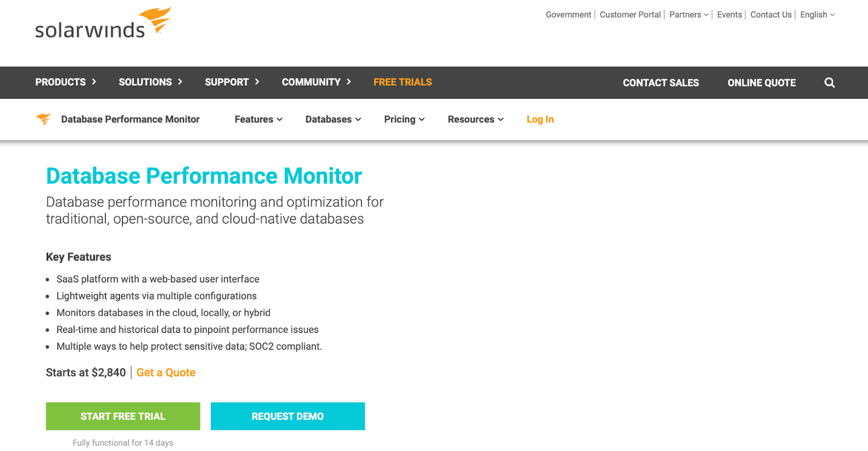Open the search magnifier icon
The height and width of the screenshot is (451, 868).
pos(829,83)
